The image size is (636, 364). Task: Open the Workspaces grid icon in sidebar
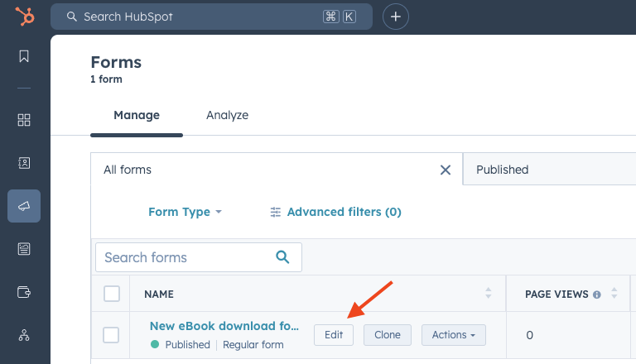point(24,120)
